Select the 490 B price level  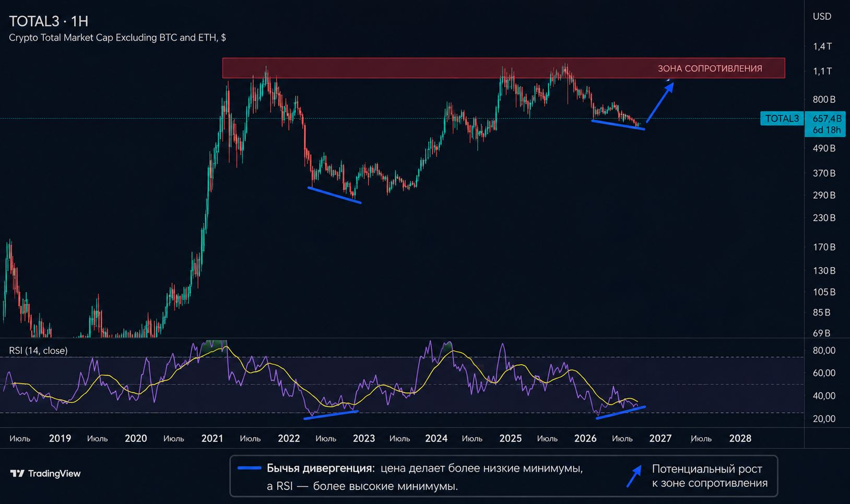point(824,148)
